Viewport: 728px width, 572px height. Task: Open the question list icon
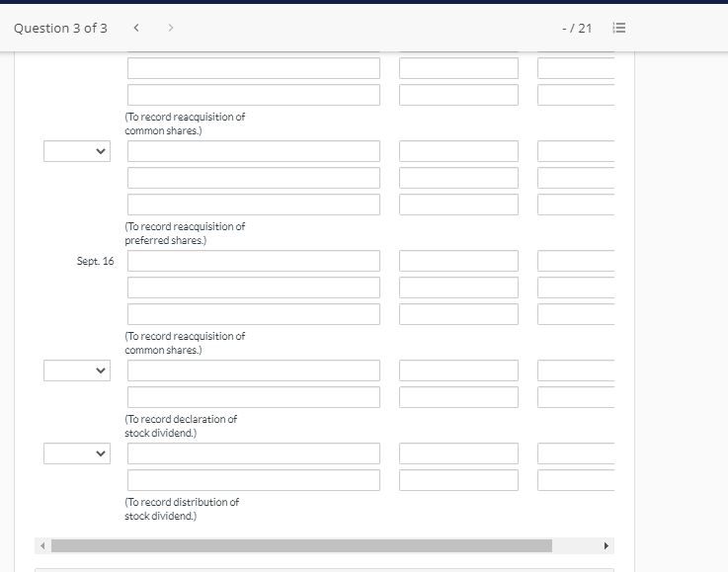point(619,28)
